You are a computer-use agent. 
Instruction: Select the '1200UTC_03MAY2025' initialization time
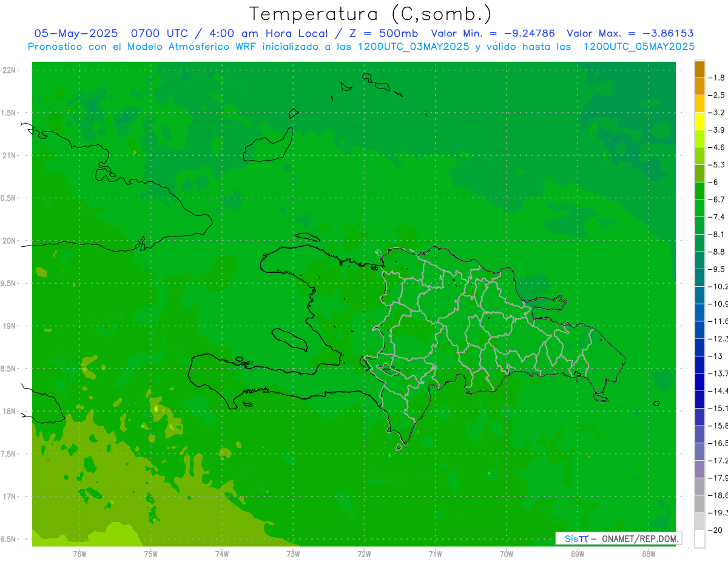pos(414,47)
